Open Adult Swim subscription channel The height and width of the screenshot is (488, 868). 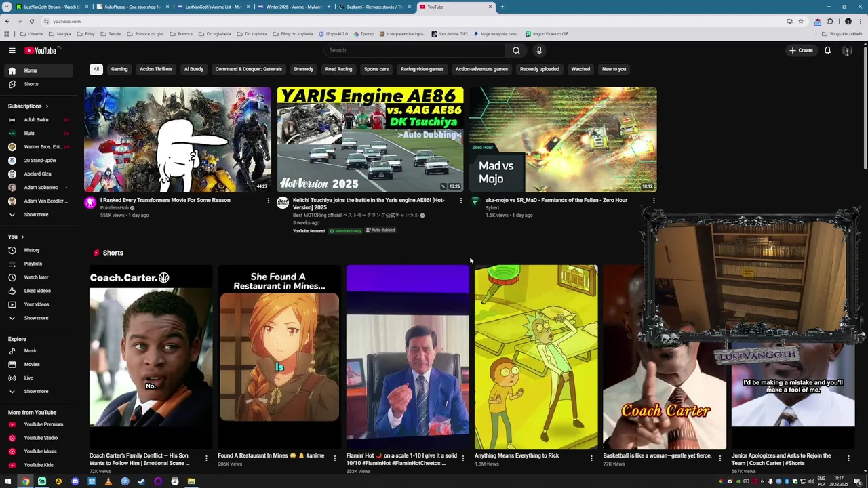[x=39, y=120]
